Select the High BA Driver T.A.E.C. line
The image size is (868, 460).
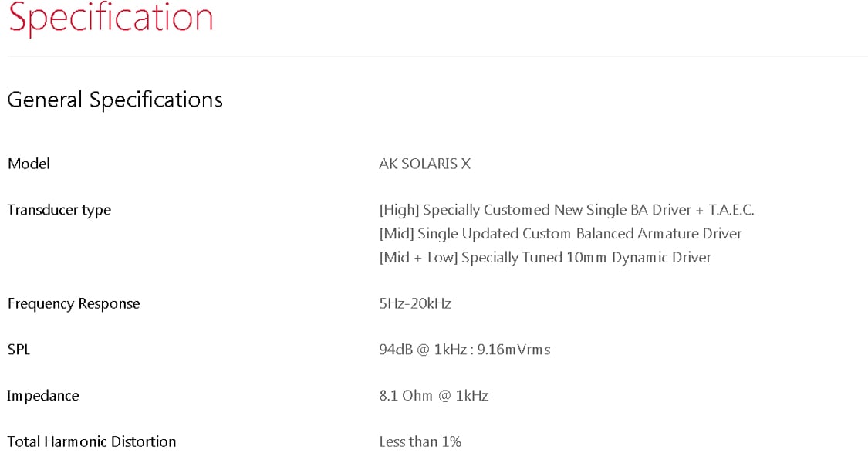pyautogui.click(x=566, y=211)
